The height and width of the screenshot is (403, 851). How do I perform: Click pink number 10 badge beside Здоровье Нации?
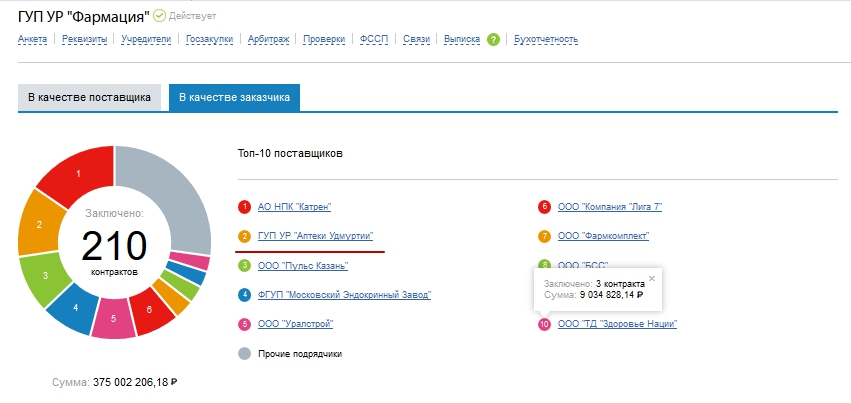(544, 324)
